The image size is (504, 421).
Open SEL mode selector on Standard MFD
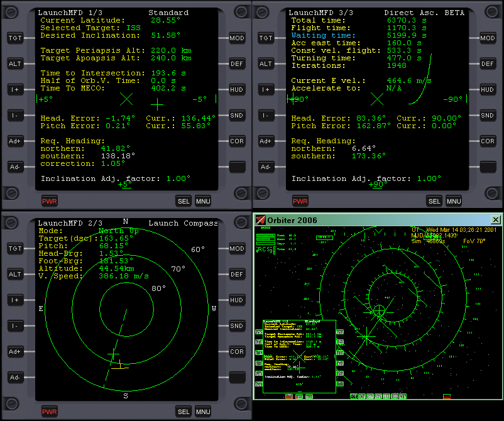click(x=183, y=201)
